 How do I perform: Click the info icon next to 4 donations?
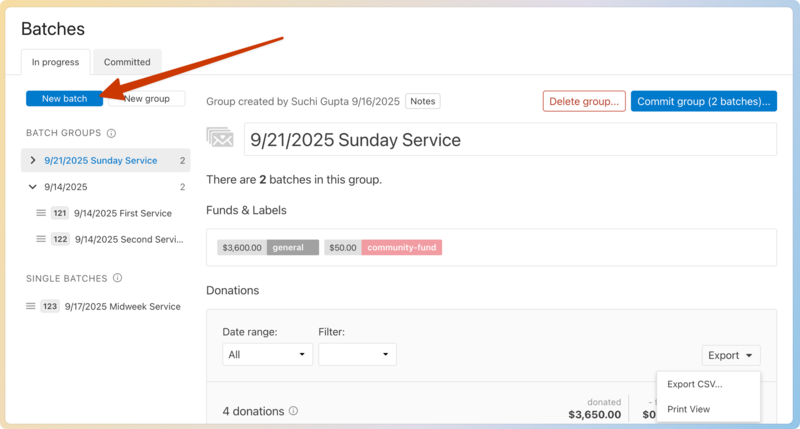click(293, 411)
